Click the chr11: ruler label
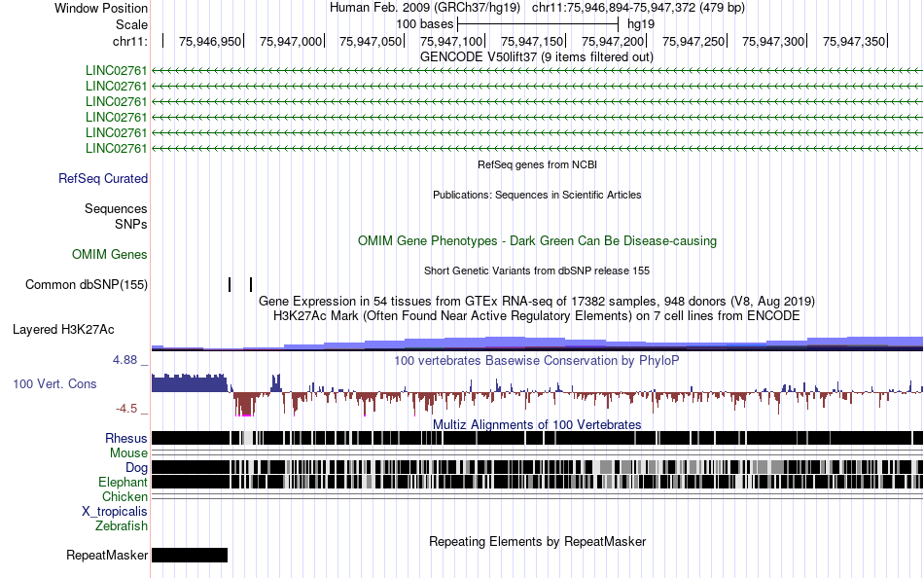The width and height of the screenshot is (924, 578). click(x=129, y=41)
